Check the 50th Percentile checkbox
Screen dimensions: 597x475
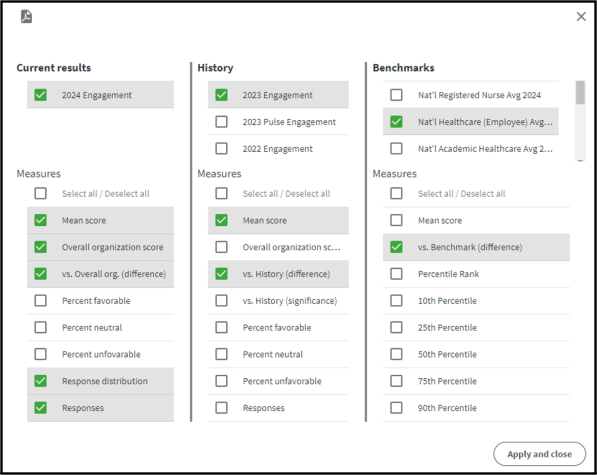pos(396,354)
